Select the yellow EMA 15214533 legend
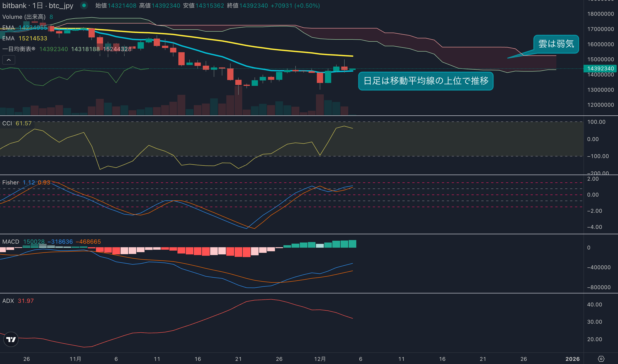 point(24,38)
